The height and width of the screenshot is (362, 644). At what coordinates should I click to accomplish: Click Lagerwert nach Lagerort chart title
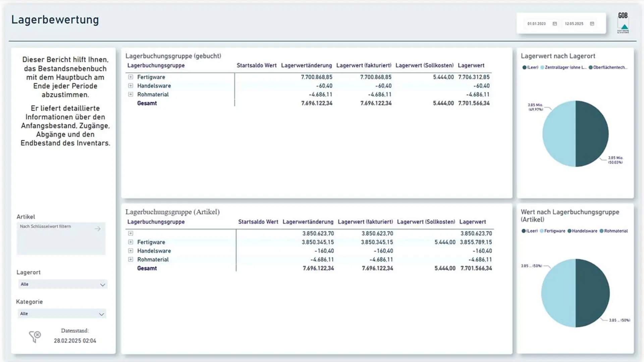[x=558, y=56]
